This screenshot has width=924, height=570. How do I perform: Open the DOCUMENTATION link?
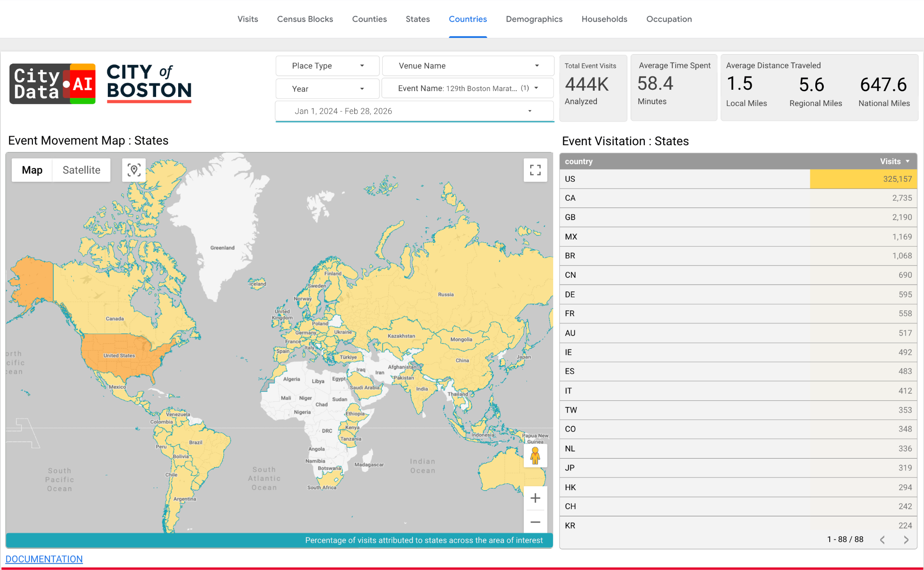tap(44, 559)
